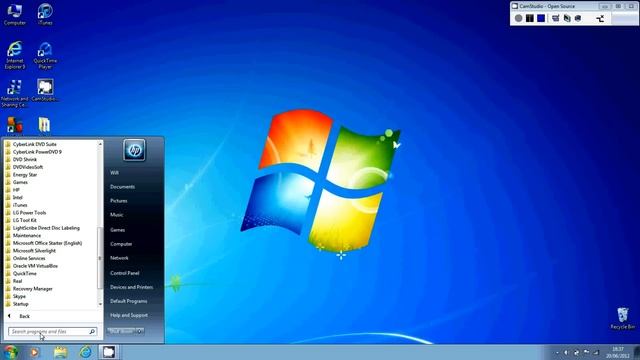Open Pictures from Start menu

point(119,201)
